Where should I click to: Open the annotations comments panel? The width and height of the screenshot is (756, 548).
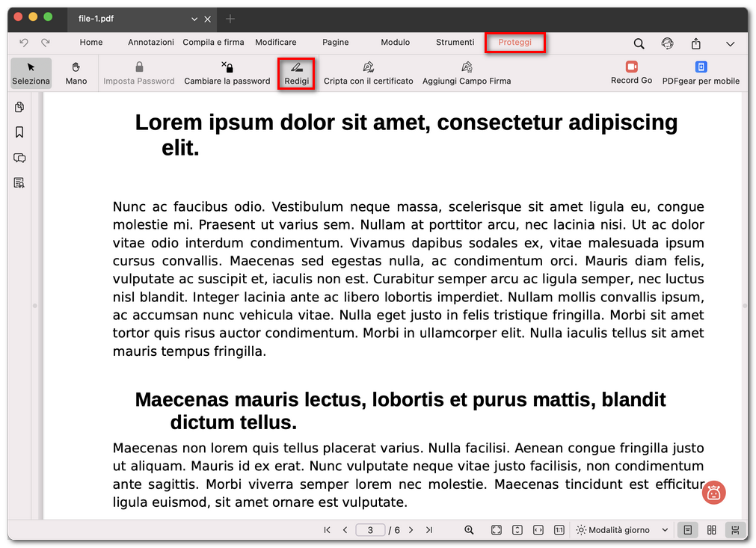tap(19, 158)
